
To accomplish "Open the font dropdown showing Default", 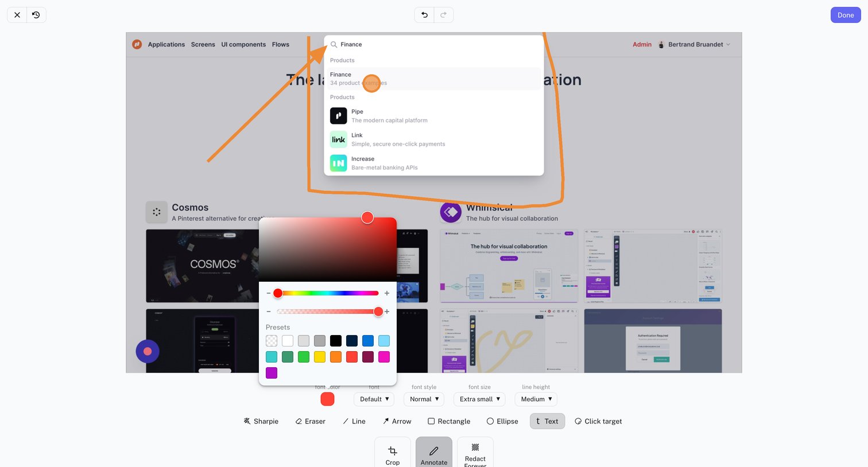I will point(374,399).
